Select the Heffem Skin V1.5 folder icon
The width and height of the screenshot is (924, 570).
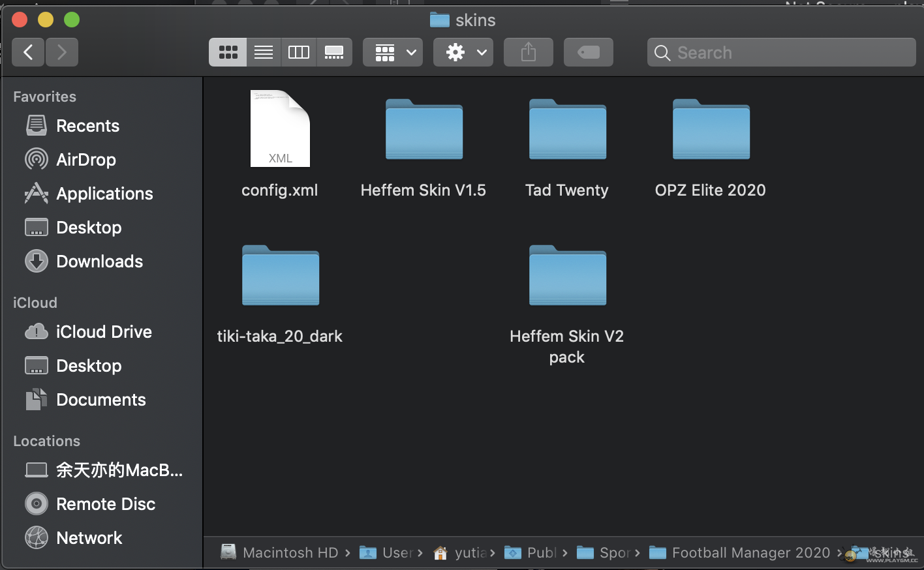(x=424, y=129)
